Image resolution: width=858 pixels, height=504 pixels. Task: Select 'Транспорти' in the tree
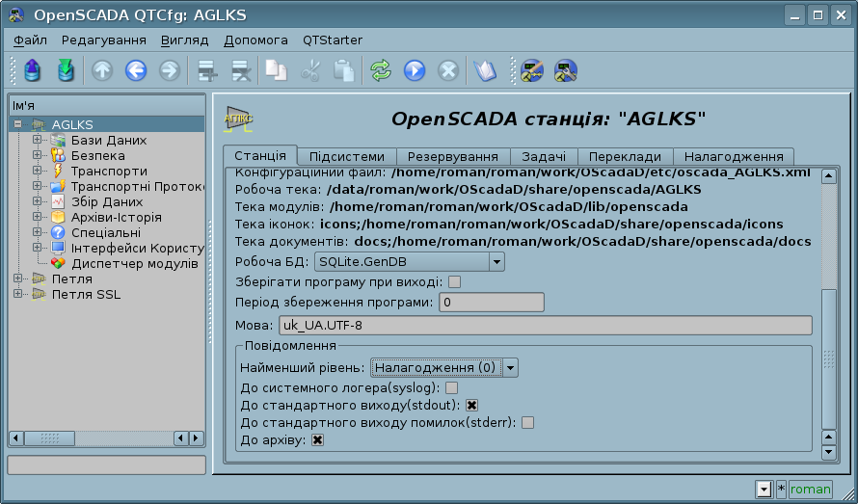[109, 171]
